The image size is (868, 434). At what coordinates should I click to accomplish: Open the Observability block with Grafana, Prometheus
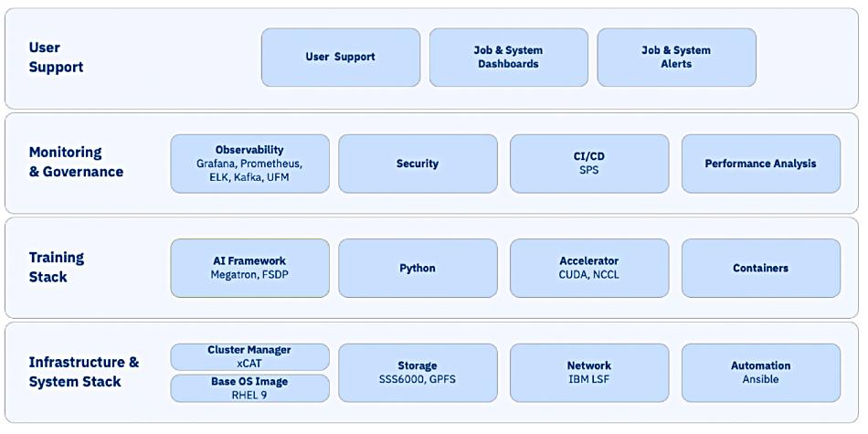click(x=249, y=164)
